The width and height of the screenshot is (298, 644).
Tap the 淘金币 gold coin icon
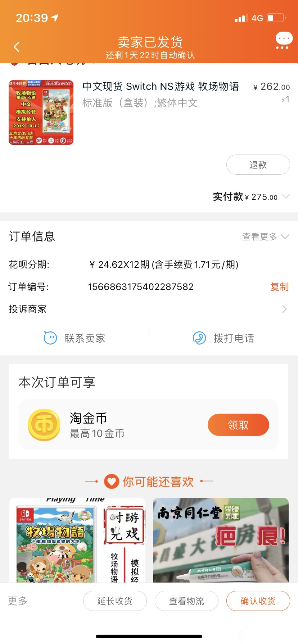tap(44, 425)
